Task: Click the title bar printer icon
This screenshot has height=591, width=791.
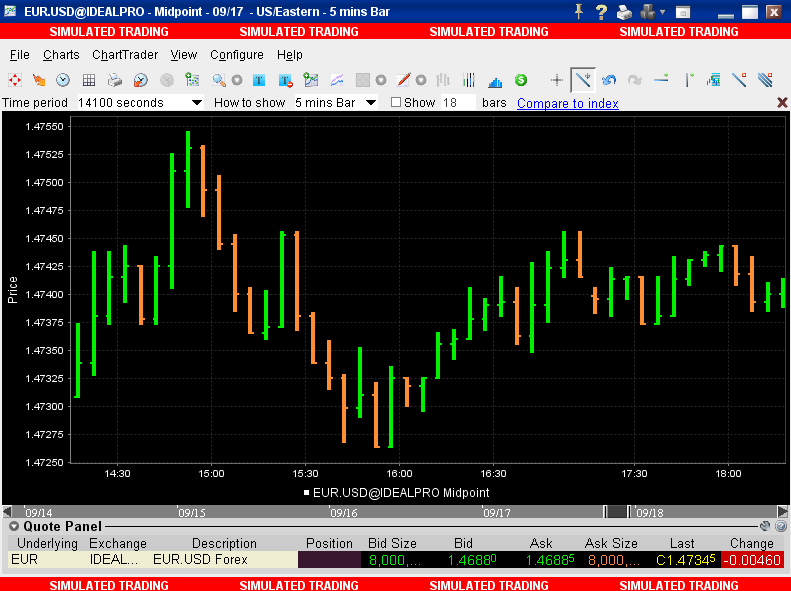Action: click(x=625, y=11)
